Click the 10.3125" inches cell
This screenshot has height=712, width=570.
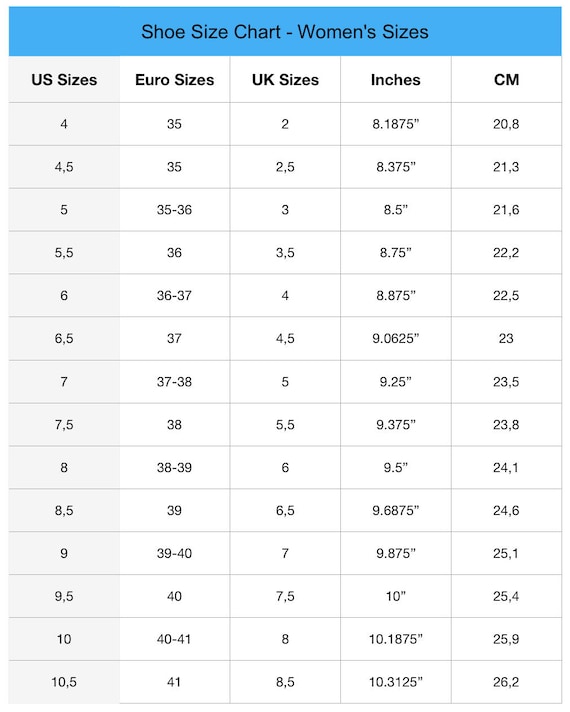[x=396, y=682]
